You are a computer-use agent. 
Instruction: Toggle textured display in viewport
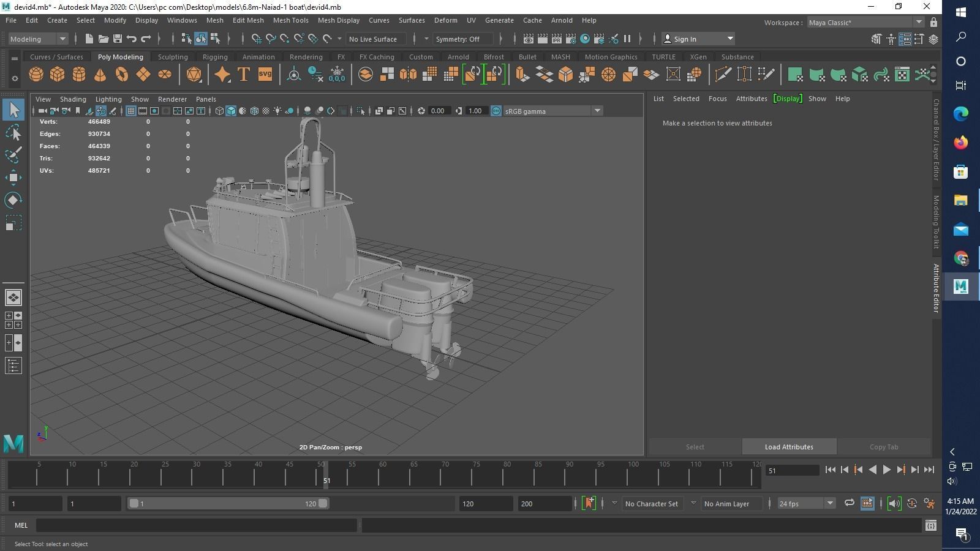click(x=266, y=111)
